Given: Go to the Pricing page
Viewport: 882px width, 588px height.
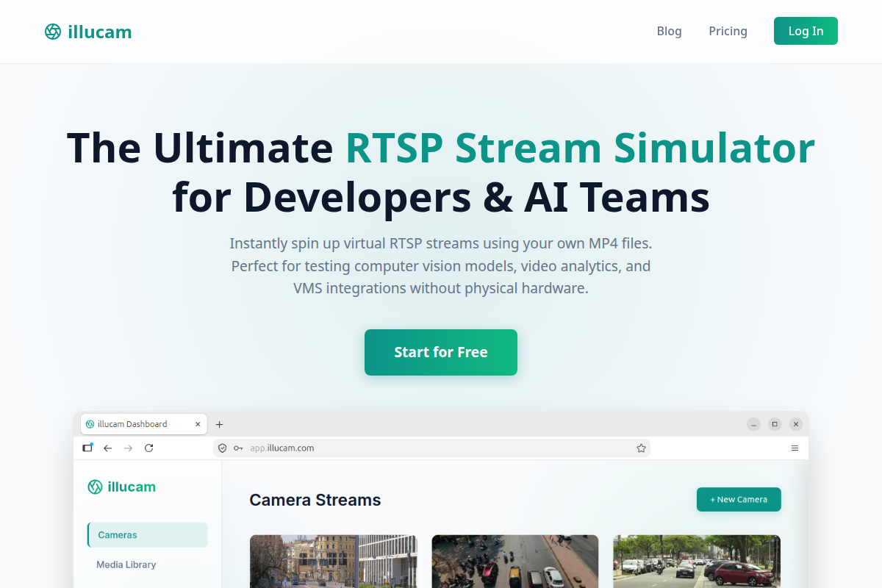Looking at the screenshot, I should coord(728,31).
